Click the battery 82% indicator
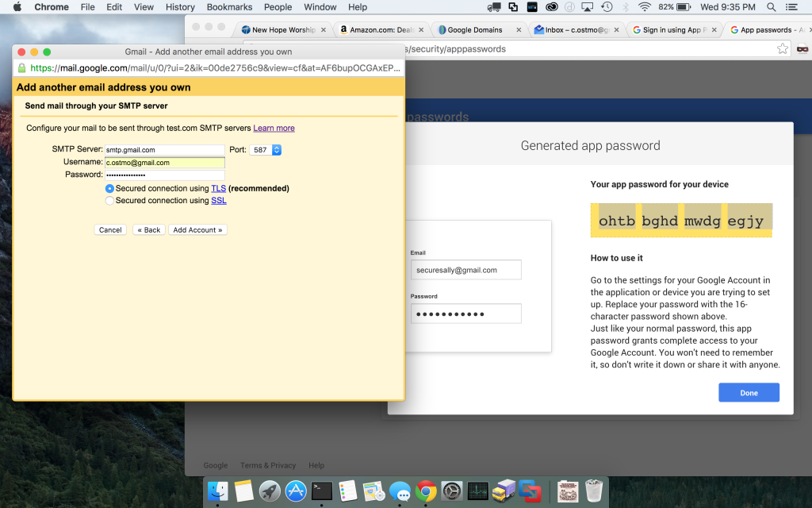812x508 pixels. pyautogui.click(x=674, y=6)
